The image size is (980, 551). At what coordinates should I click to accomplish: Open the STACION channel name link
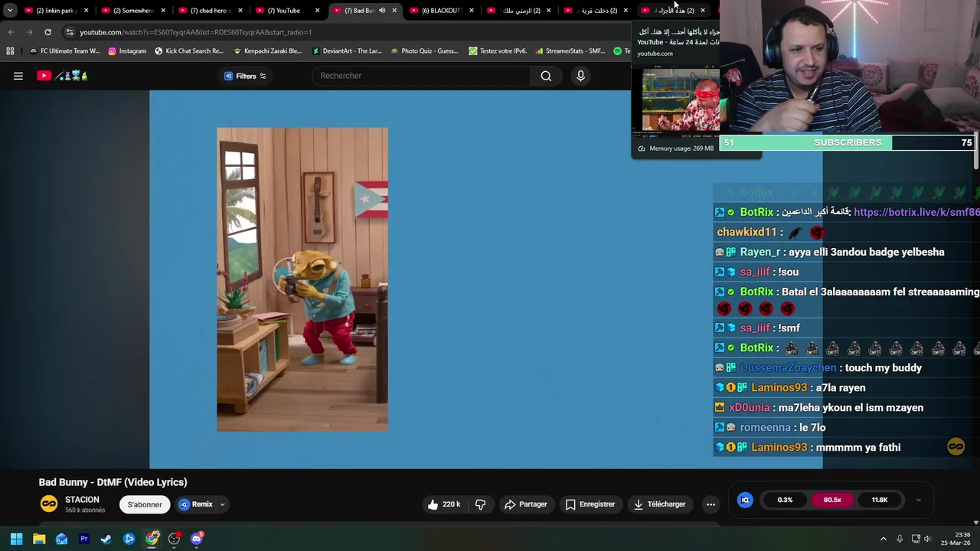coord(82,500)
